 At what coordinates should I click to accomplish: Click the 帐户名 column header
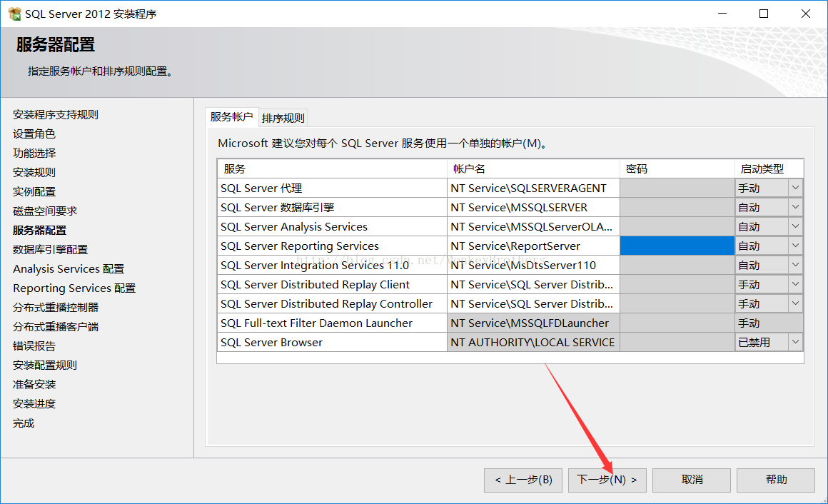[533, 168]
